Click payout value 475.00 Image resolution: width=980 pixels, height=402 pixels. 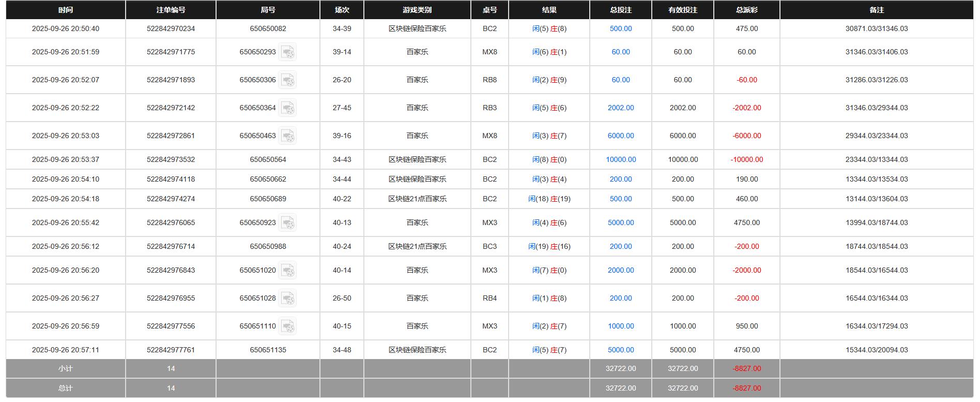tap(747, 28)
